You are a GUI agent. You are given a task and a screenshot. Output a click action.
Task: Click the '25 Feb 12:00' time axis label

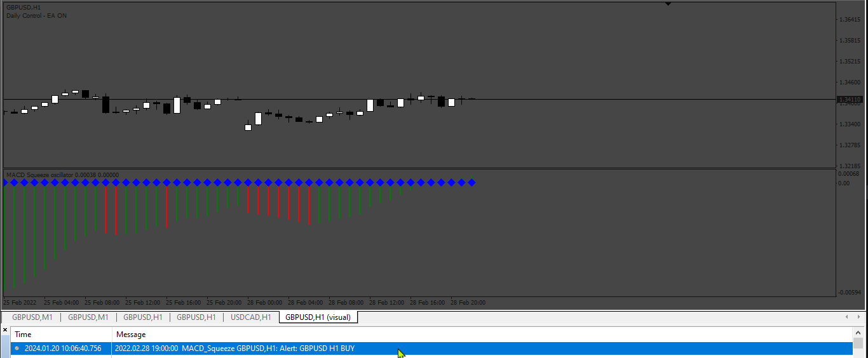[x=143, y=303]
